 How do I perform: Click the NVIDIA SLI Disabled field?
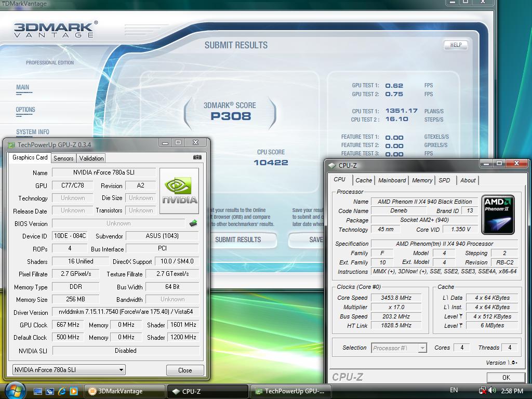(126, 351)
